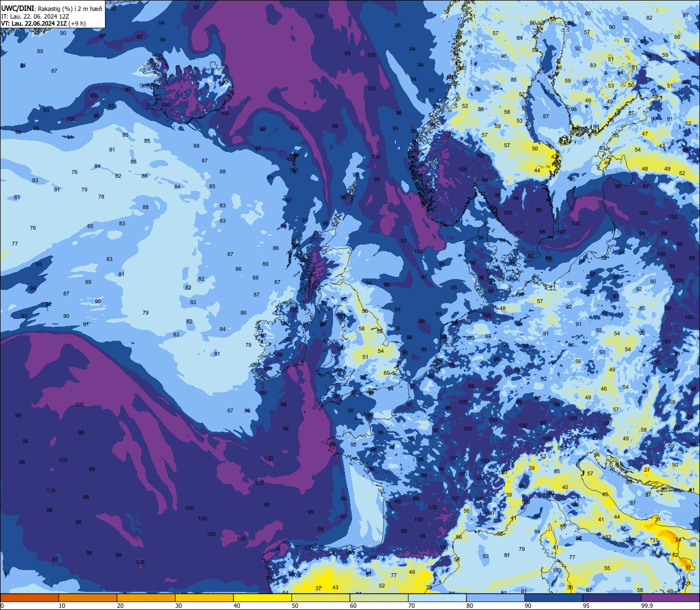
Task: Click the humidity value 78 on the map
Action: (101, 197)
